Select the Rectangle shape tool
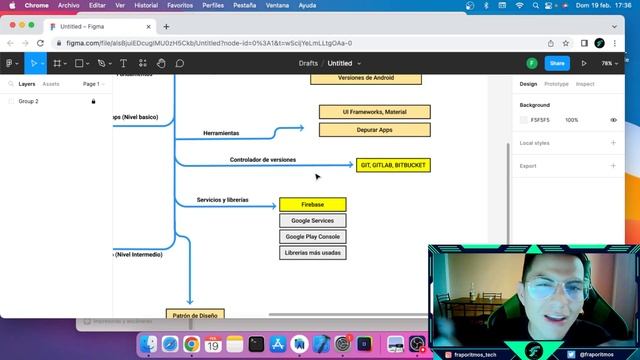This screenshot has height=360, width=640. [x=79, y=63]
